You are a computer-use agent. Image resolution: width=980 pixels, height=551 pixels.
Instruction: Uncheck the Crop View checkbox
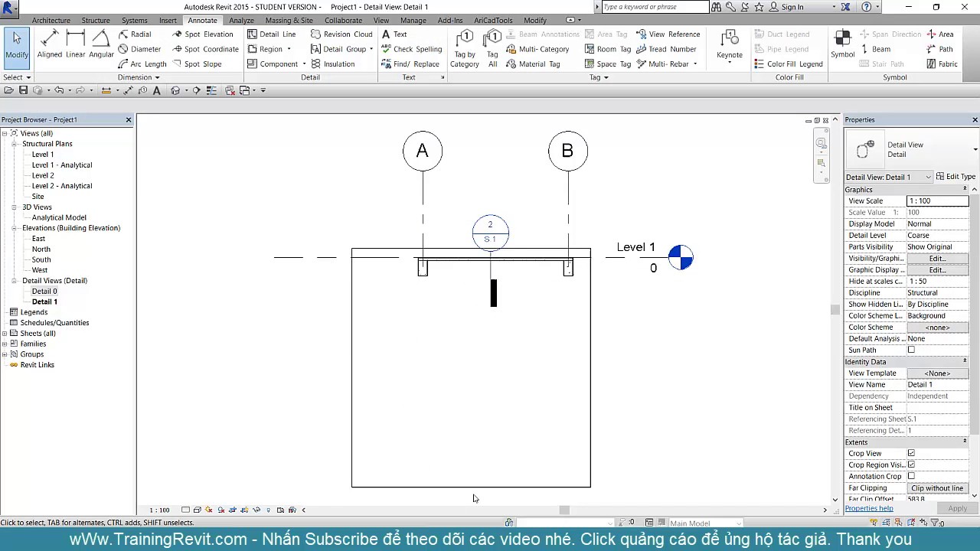(911, 453)
